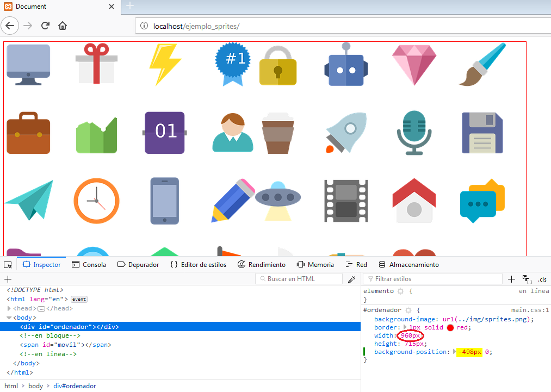Open the main.css:1 source link
This screenshot has height=392, width=551.
coord(530,310)
